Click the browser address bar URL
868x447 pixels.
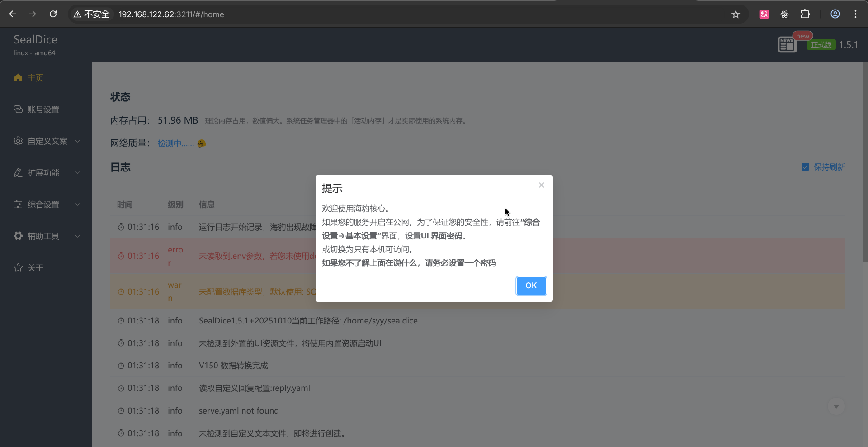coord(171,14)
